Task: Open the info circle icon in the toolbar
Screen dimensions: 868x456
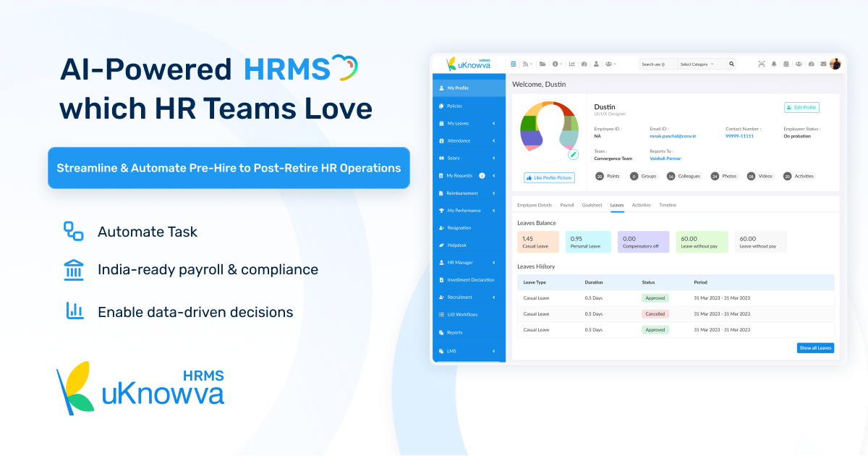Action: coord(556,64)
